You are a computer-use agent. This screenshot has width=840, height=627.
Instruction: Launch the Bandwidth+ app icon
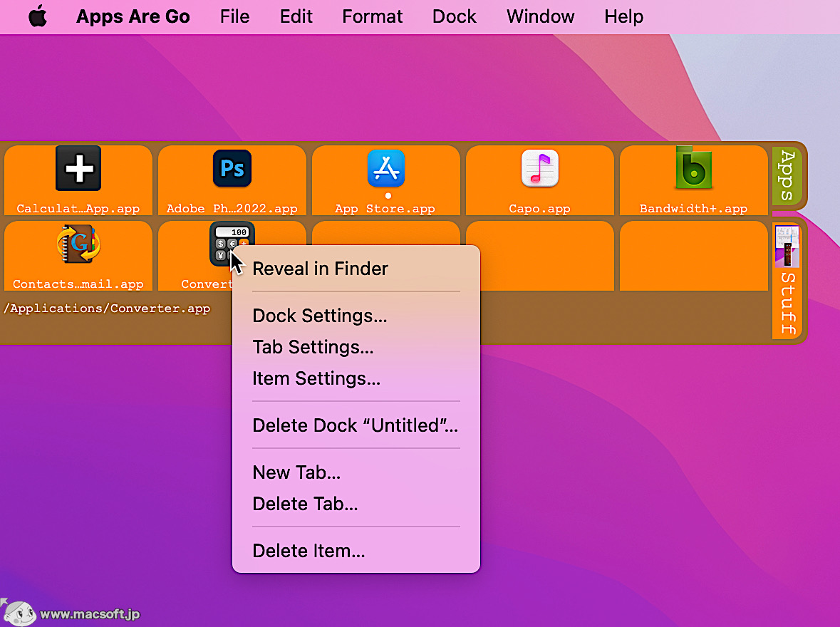point(694,168)
